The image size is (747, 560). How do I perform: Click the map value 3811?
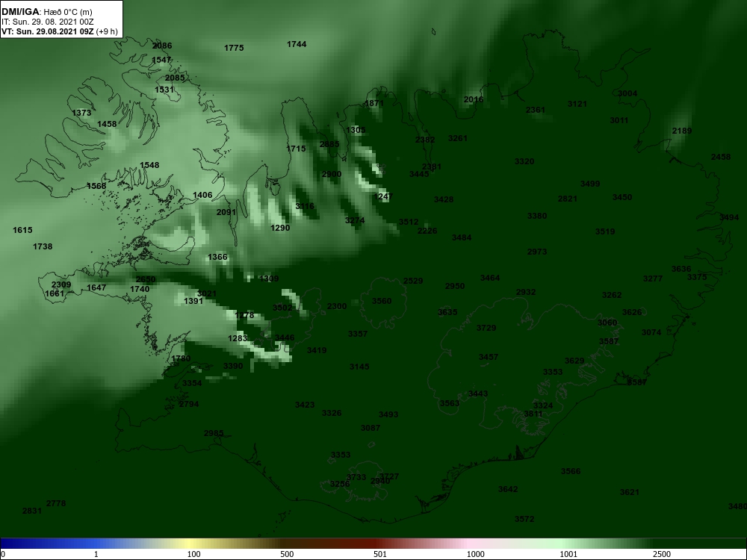(x=533, y=414)
